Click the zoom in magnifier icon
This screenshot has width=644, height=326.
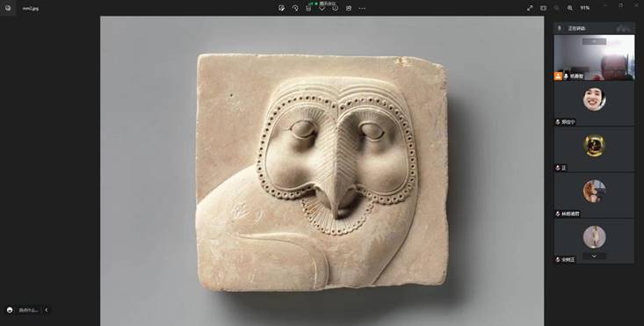570,8
